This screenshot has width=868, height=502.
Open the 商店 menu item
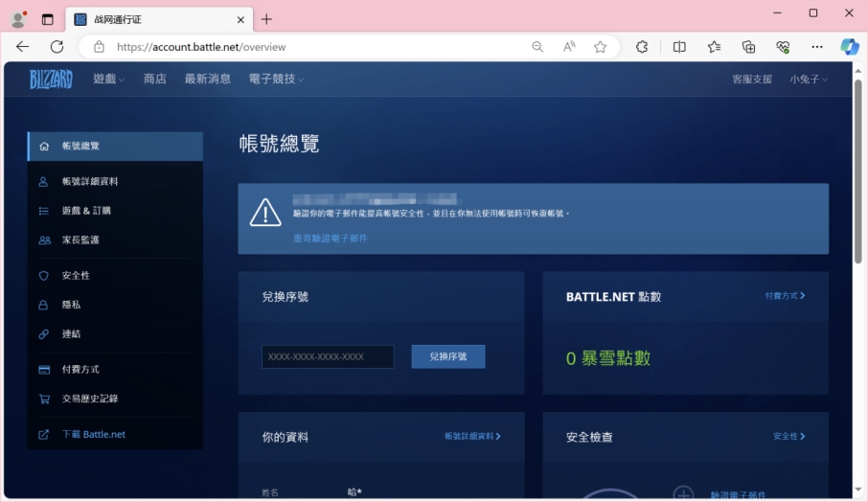pos(155,80)
